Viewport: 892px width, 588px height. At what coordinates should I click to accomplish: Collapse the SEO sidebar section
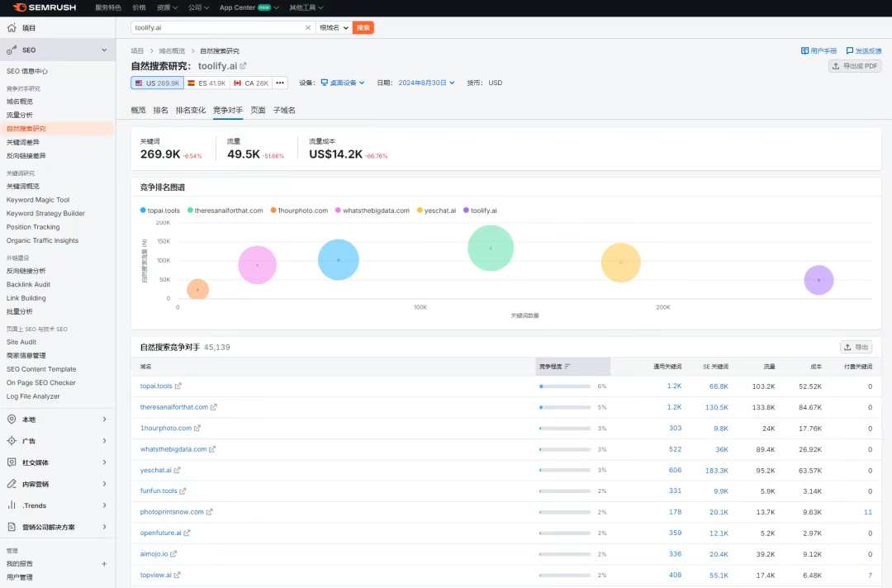104,50
